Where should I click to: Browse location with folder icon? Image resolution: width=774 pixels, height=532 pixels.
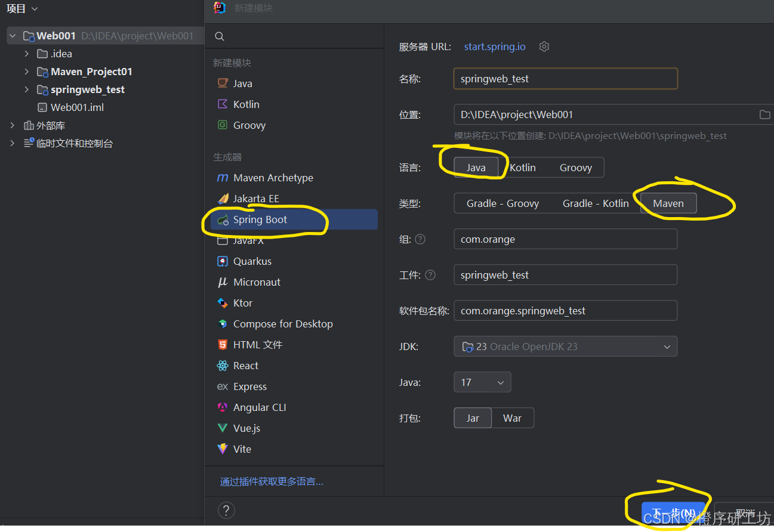tap(764, 115)
